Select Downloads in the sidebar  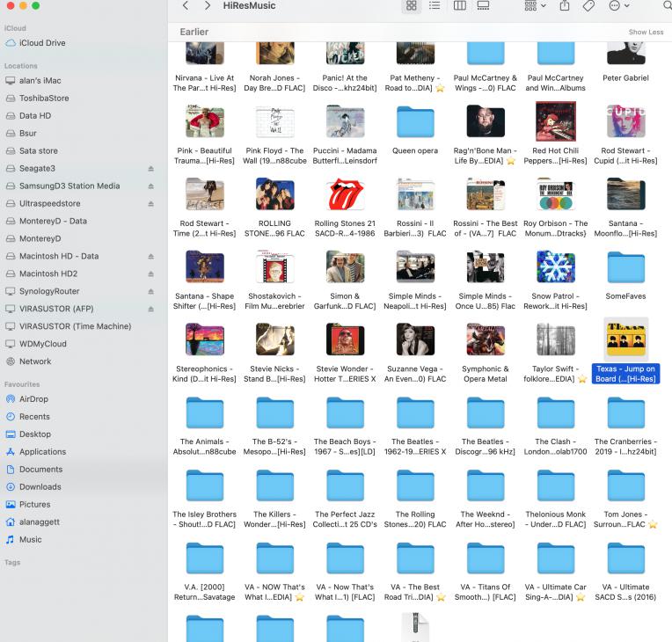point(40,486)
